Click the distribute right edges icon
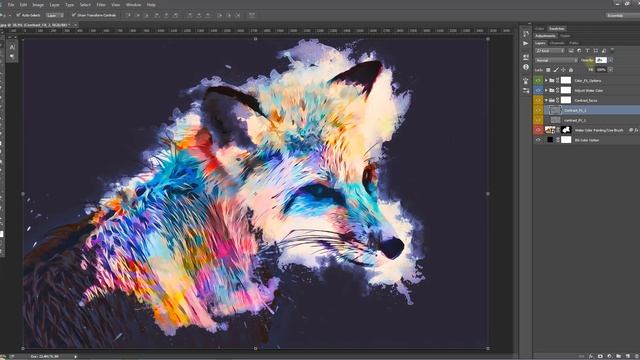 [238, 15]
